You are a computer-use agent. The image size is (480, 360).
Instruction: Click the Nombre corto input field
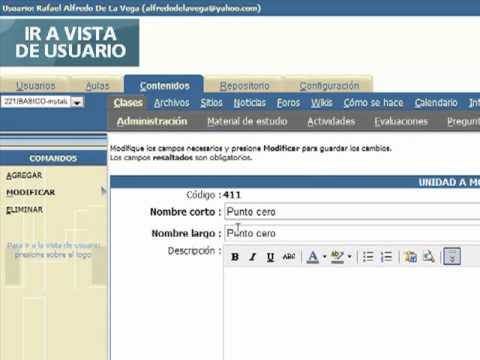tap(352, 211)
